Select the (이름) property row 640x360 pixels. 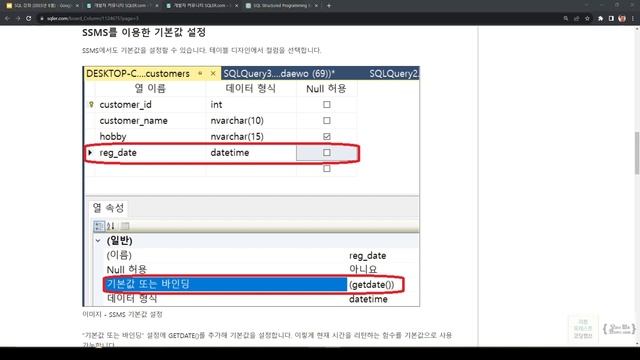coord(261,255)
